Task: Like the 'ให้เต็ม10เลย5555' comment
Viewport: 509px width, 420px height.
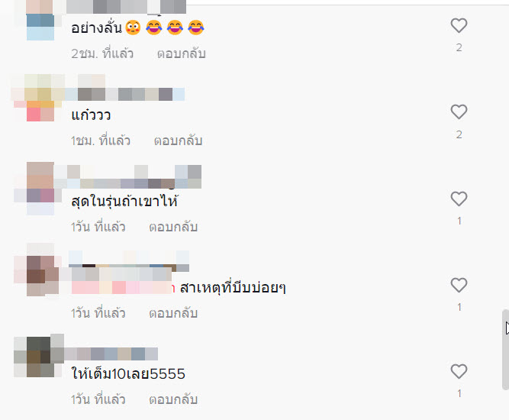Action: point(459,372)
